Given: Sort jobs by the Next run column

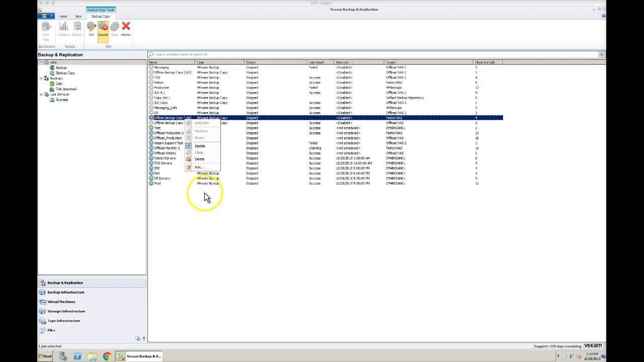Looking at the screenshot, I should 359,62.
